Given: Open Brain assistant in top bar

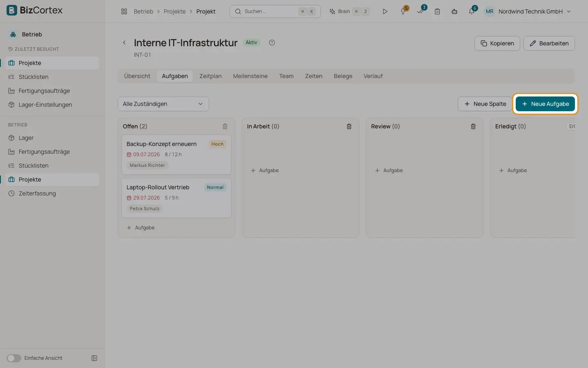Looking at the screenshot, I should pos(350,11).
